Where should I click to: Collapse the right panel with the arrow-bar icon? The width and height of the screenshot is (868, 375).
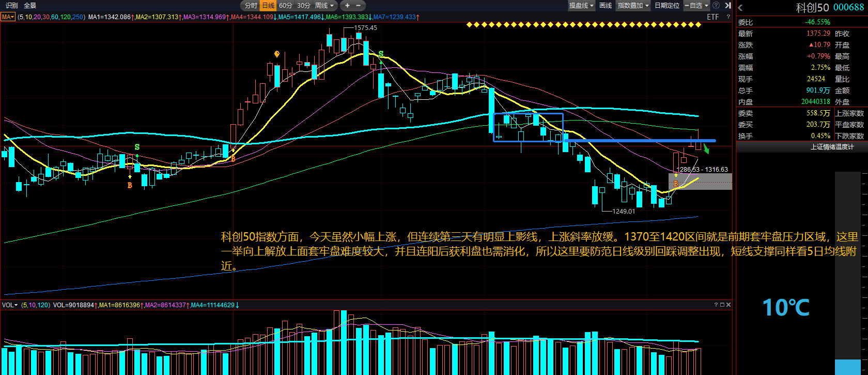tap(727, 6)
